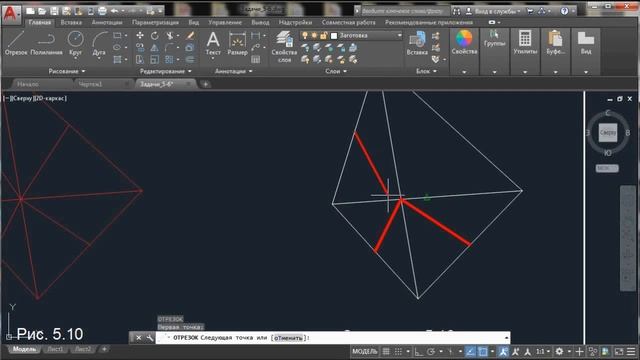The height and width of the screenshot is (360, 640).
Task: Click the Сверху ViewCube face
Action: [x=607, y=133]
